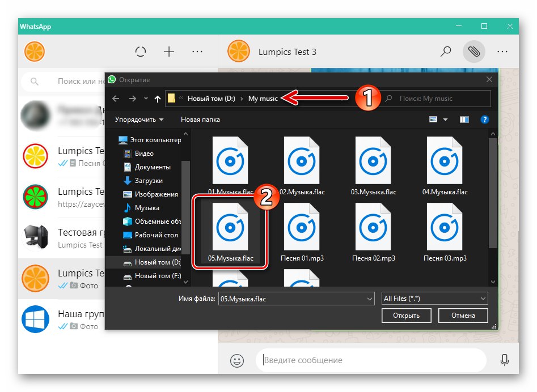Click the Имя файла input field
This screenshot has width=537, height=392.
(293, 299)
